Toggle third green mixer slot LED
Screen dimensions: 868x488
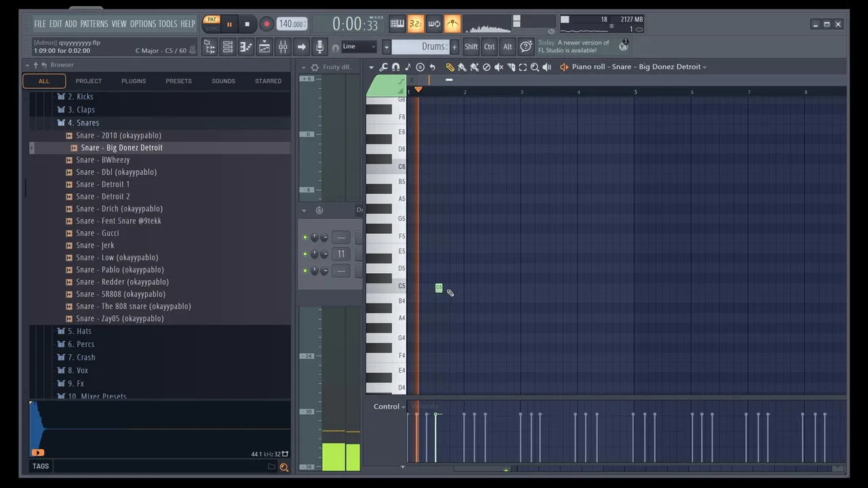pyautogui.click(x=305, y=271)
